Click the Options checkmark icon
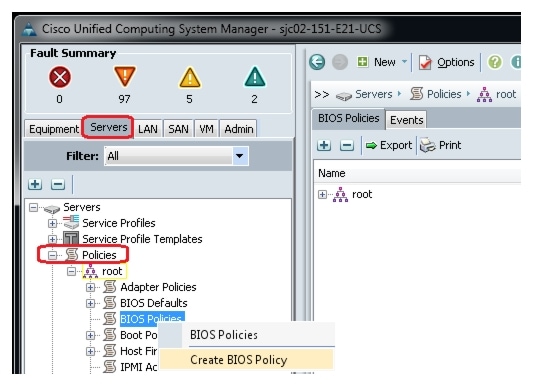The height and width of the screenshot is (387, 534). [x=425, y=63]
